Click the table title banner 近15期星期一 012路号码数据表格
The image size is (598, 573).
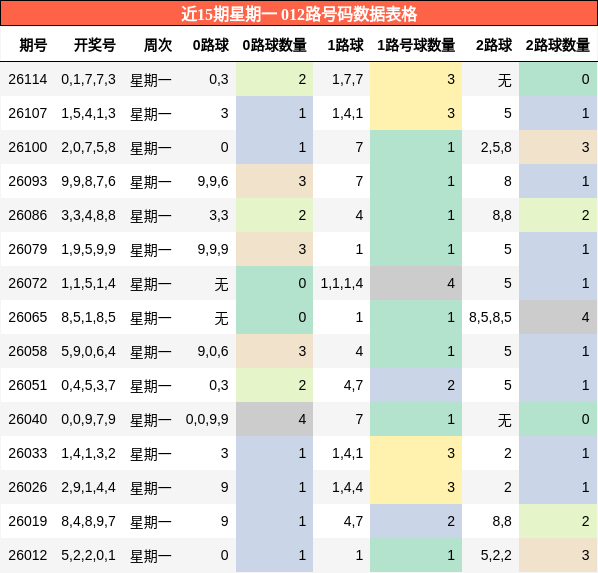(299, 14)
